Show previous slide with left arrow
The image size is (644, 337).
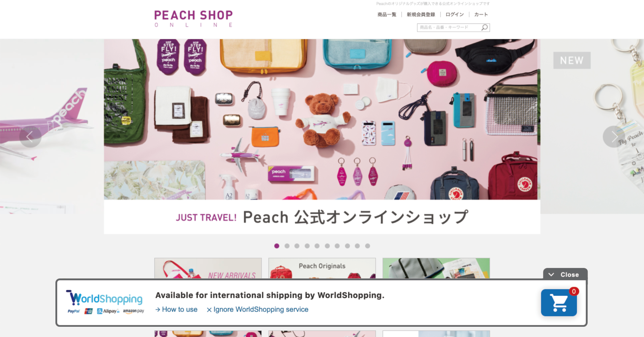coord(30,136)
